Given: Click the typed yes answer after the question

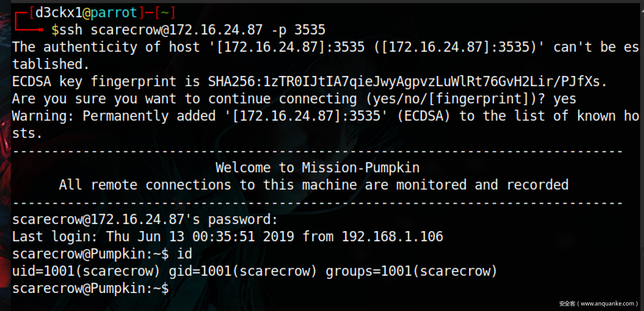Looking at the screenshot, I should tap(564, 99).
